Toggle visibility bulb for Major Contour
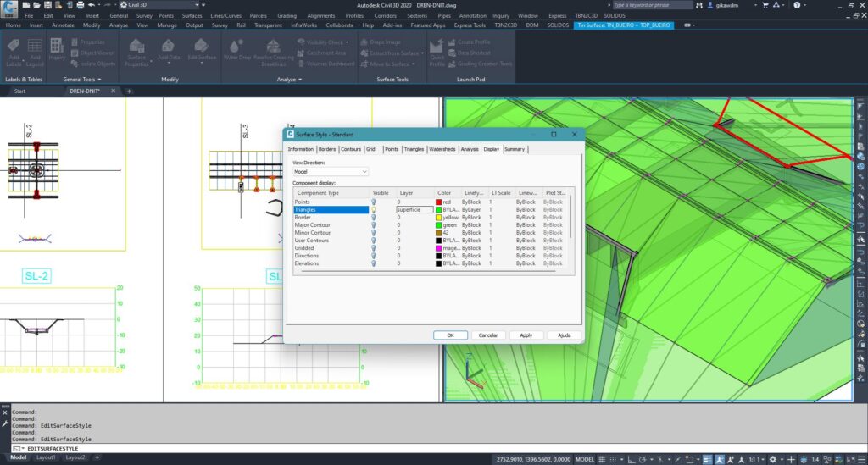The height and width of the screenshot is (465, 868). point(374,225)
